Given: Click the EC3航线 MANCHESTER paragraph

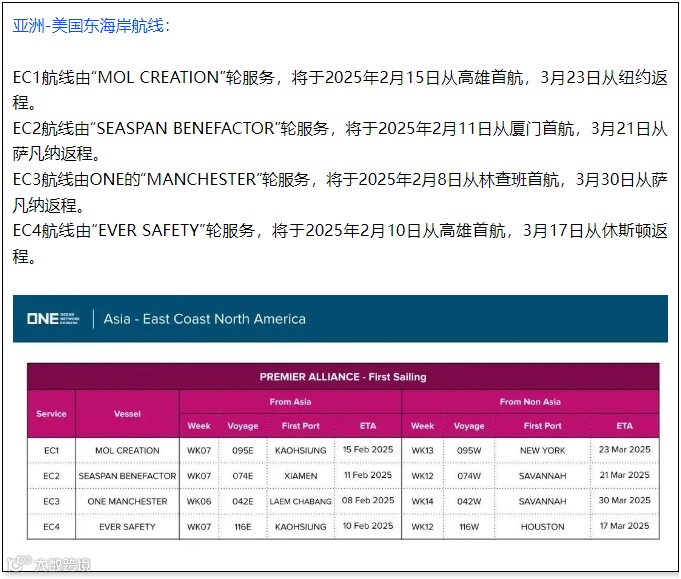Looking at the screenshot, I should pos(340,192).
